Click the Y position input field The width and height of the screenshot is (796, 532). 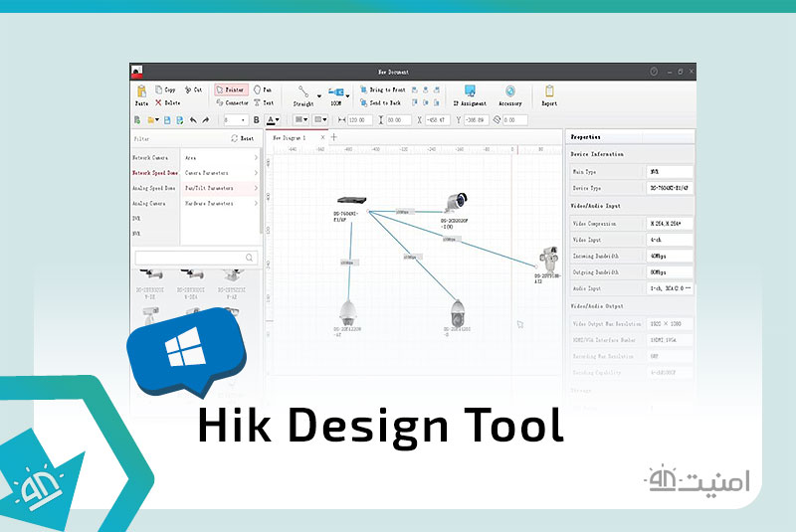pos(477,120)
